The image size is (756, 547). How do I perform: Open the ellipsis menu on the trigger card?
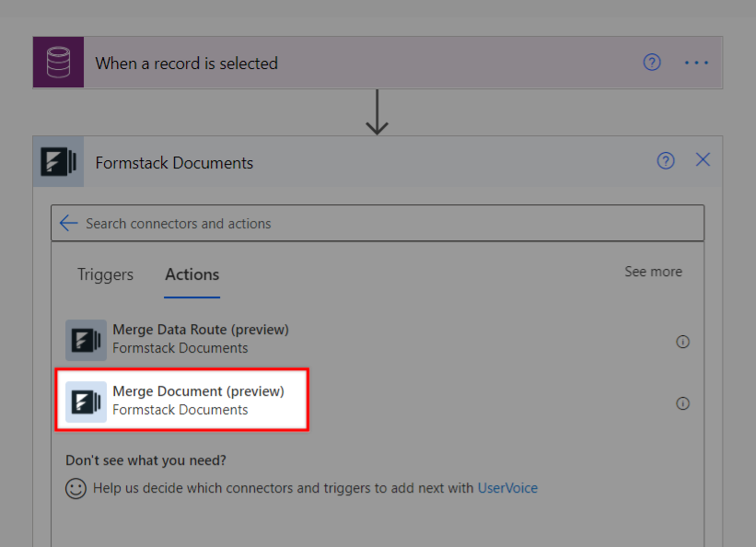click(696, 63)
